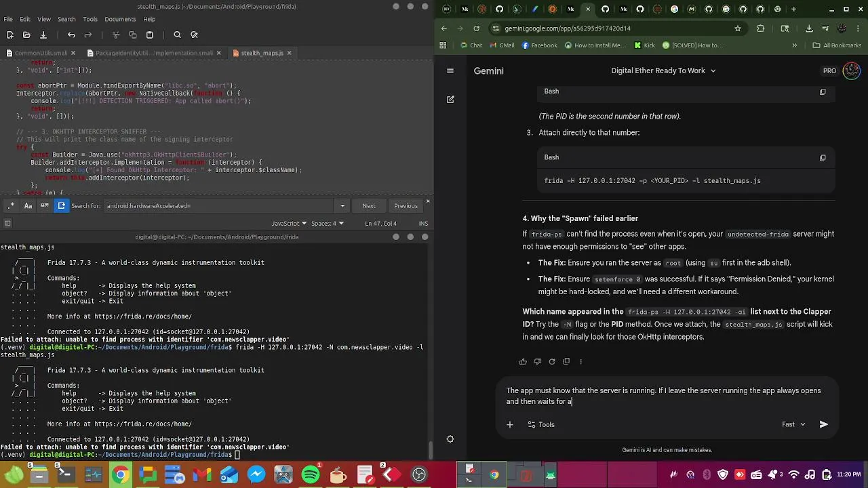Open Google Chrome from the taskbar launcher
The width and height of the screenshot is (868, 488).
click(120, 474)
